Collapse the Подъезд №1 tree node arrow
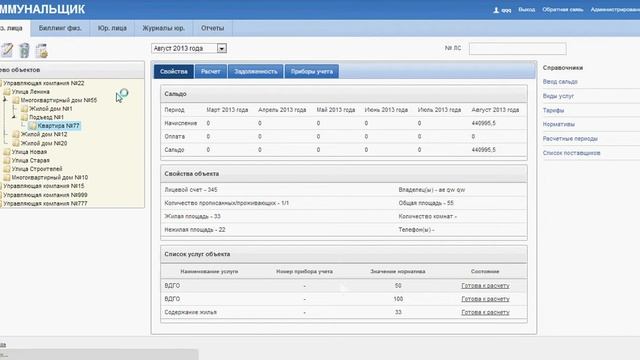The image size is (640, 360). click(x=14, y=117)
